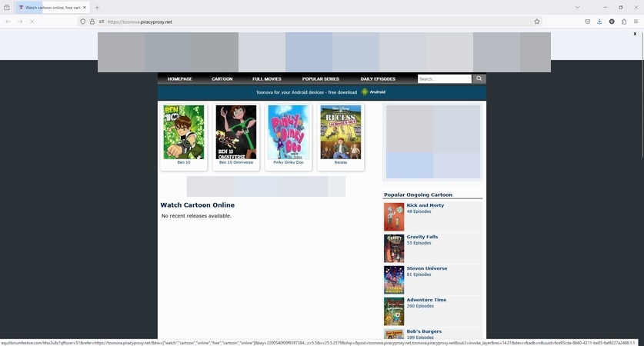644x346 pixels.
Task: Click the 81 Episodes text
Action: tap(419, 274)
